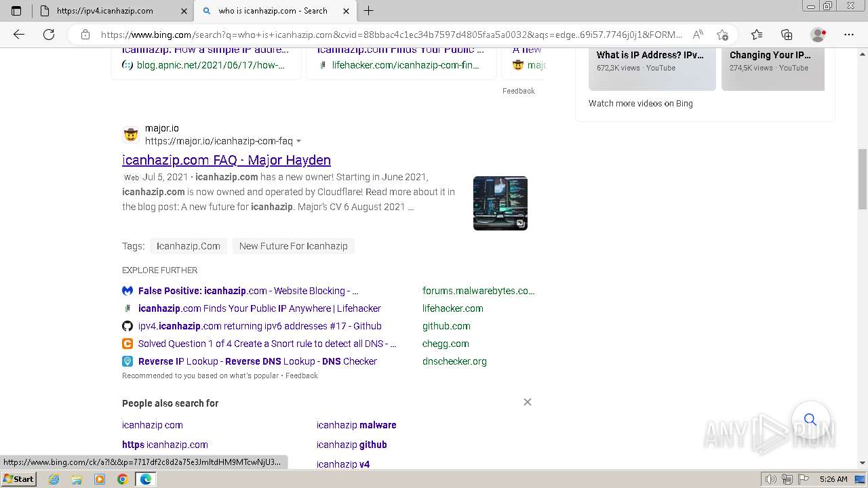Open False Positive icanhazip Website Blocking link

click(x=248, y=291)
